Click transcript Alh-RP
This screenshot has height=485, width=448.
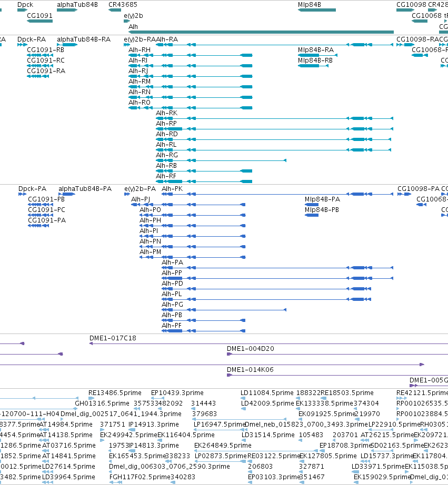[x=275, y=129]
